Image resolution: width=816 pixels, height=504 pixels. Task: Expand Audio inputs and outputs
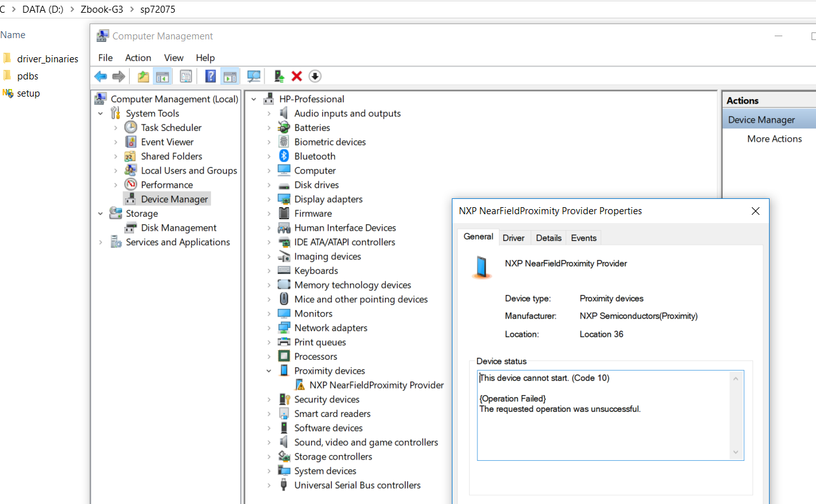(x=269, y=114)
